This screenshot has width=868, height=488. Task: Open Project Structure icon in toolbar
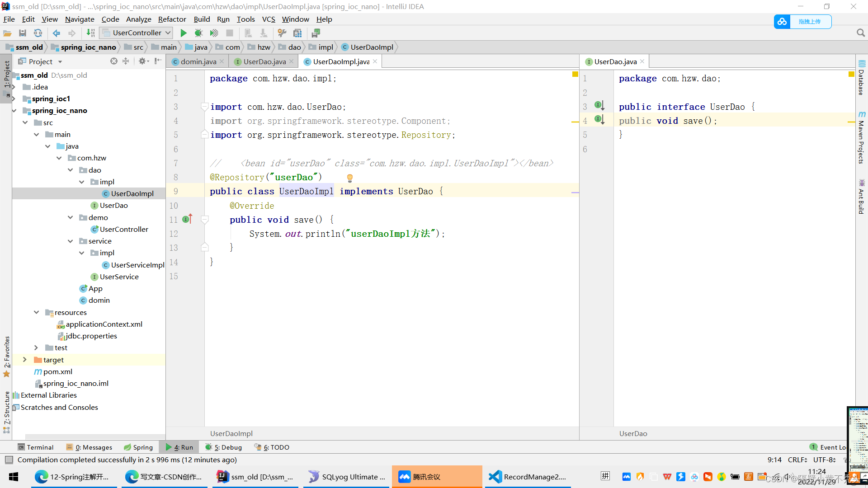(297, 33)
